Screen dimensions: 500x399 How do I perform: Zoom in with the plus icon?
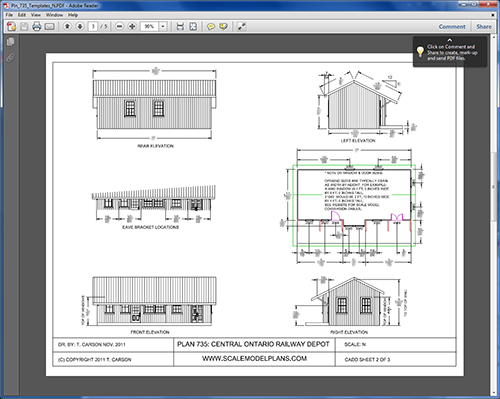point(132,26)
